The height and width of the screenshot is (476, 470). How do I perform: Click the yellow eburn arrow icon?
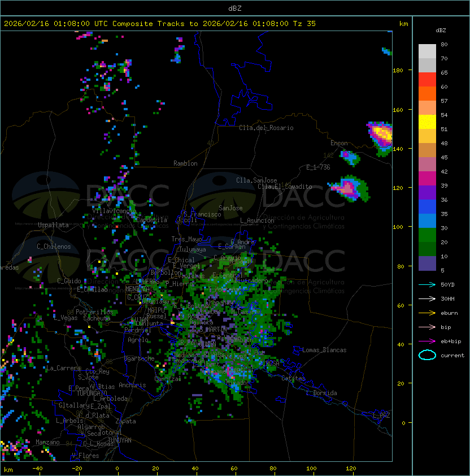(x=427, y=313)
